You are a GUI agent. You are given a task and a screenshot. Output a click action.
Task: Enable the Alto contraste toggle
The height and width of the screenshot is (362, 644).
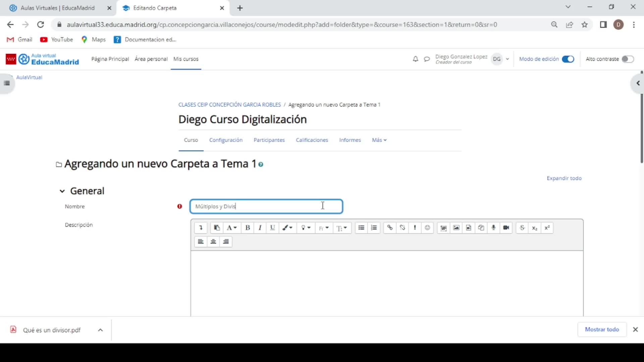click(x=627, y=59)
